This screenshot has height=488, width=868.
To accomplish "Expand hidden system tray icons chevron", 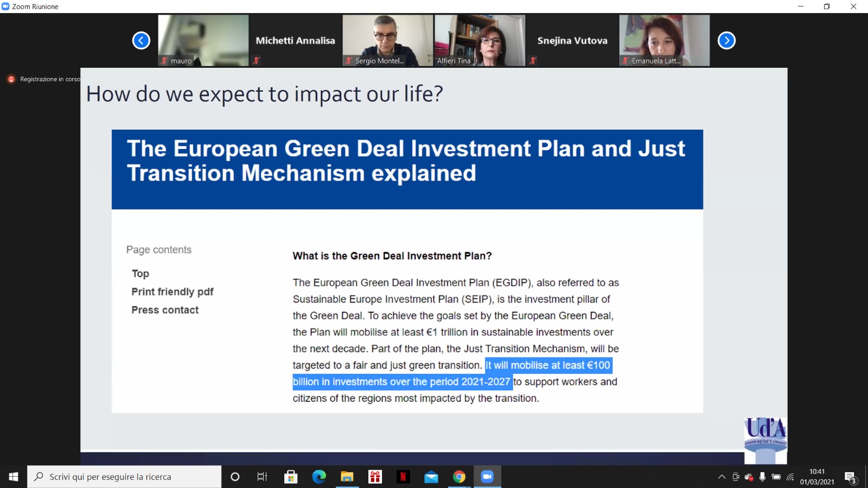I will point(722,477).
